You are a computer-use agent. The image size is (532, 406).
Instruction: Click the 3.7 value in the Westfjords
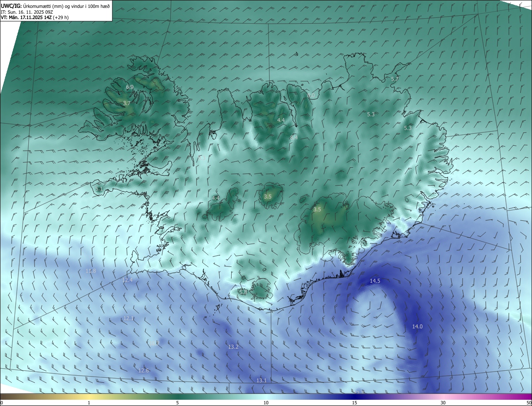pos(127,103)
